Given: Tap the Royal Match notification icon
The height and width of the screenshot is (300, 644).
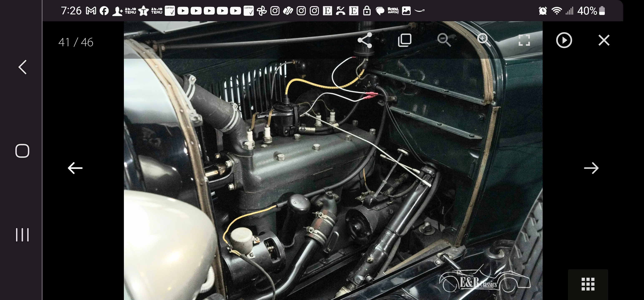Looking at the screenshot, I should tap(393, 11).
